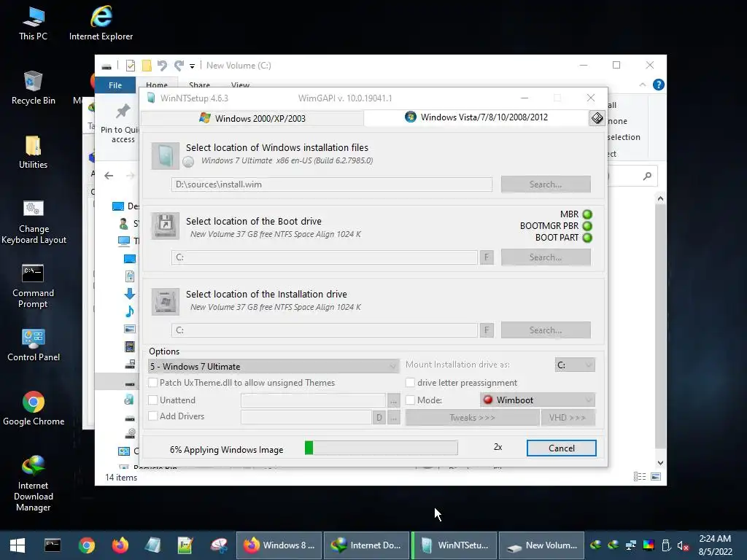Open Google Chrome desktop icon

[34, 408]
